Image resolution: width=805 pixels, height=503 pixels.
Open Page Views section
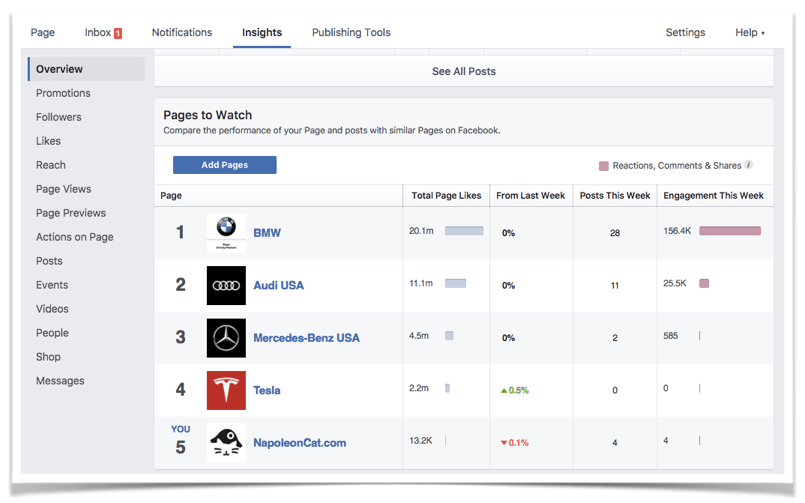[x=64, y=189]
